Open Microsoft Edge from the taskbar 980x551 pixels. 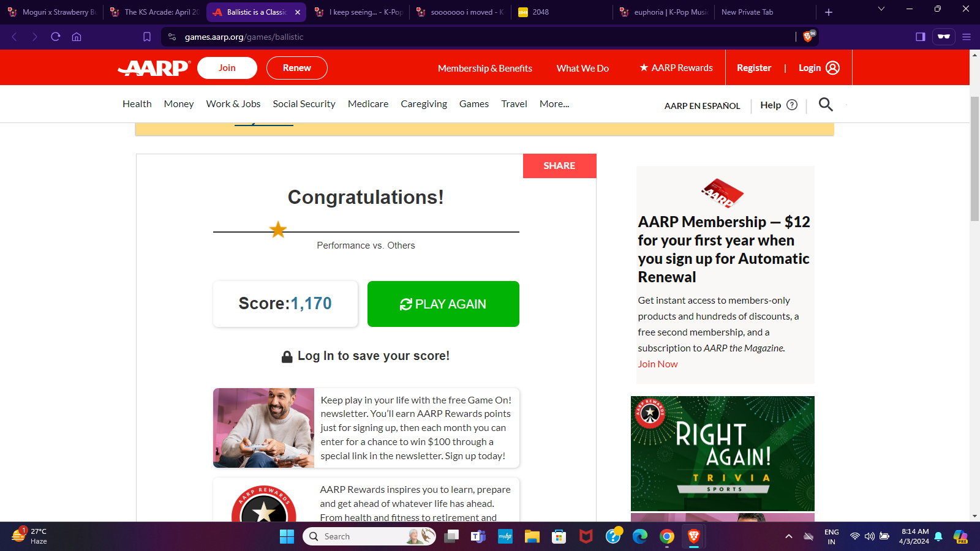pyautogui.click(x=640, y=536)
